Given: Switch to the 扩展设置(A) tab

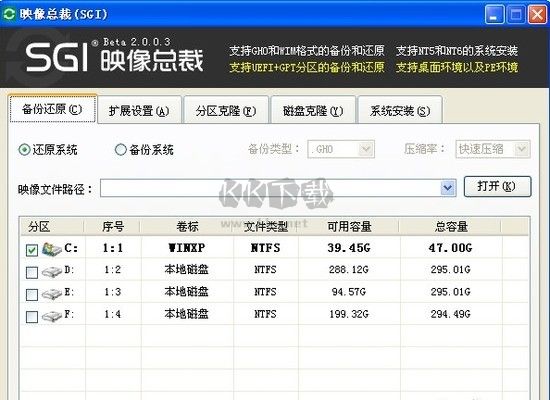Looking at the screenshot, I should 139,111.
